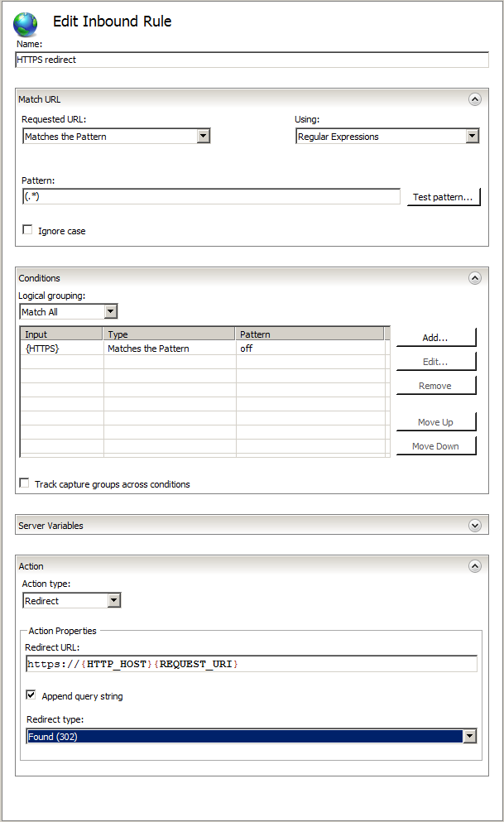Expand the Server Variables section

(x=474, y=525)
